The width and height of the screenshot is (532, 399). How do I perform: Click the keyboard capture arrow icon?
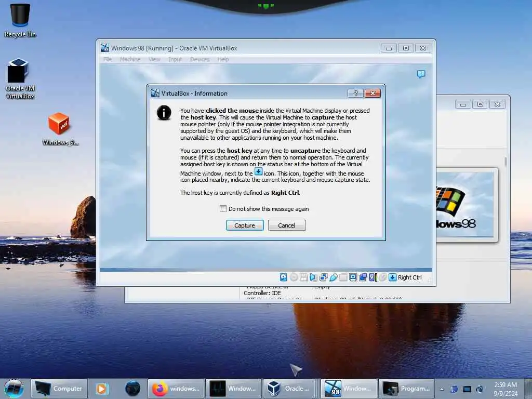point(393,277)
